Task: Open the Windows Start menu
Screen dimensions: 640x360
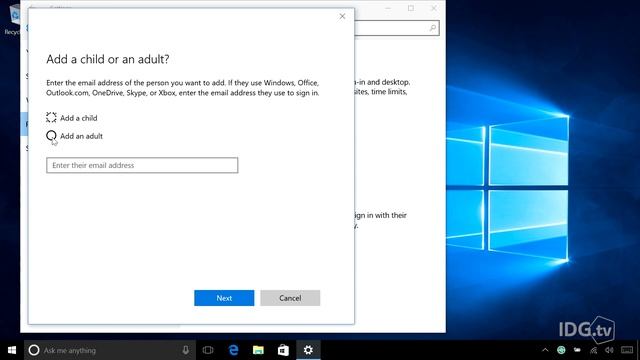Action: tap(12, 350)
